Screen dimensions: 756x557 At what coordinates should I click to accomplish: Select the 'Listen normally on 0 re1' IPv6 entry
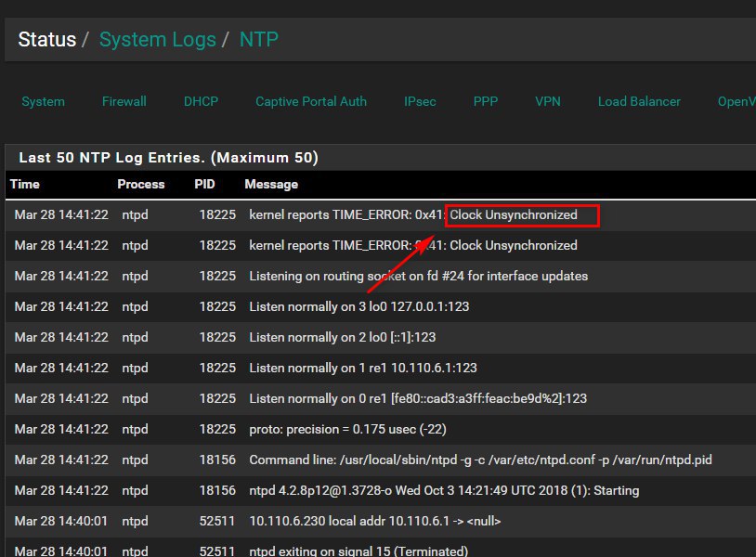tap(418, 398)
